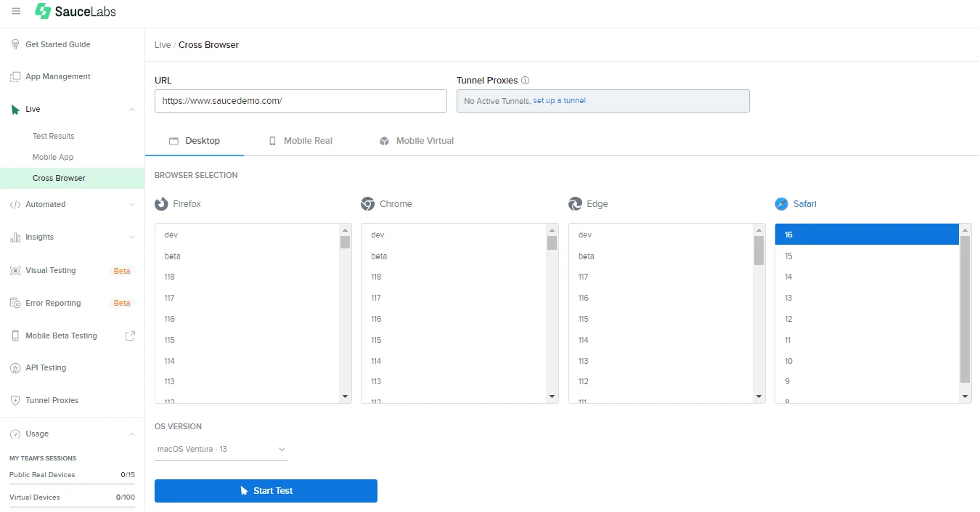Collapse the Live sidebar section

pyautogui.click(x=131, y=109)
